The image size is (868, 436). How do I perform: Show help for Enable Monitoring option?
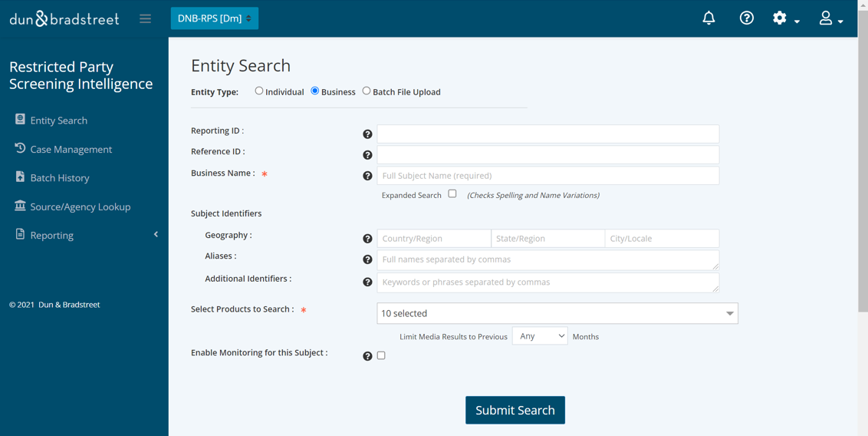point(367,356)
